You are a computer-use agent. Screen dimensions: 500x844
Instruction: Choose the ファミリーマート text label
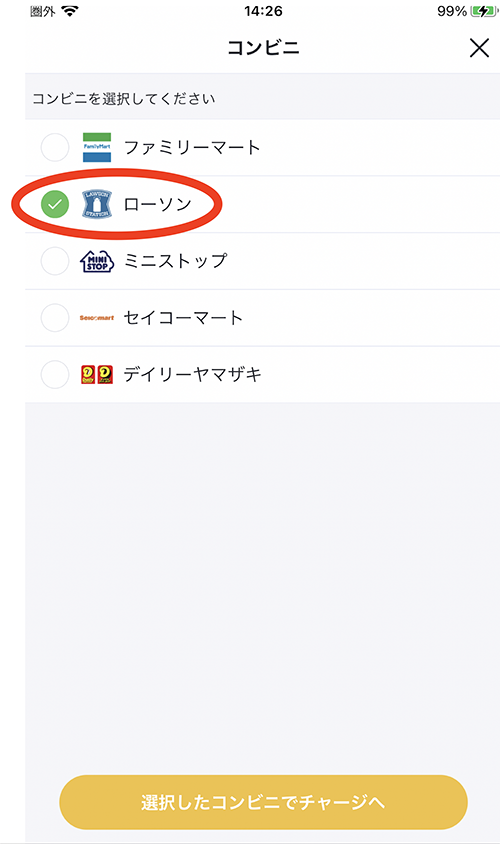[192, 147]
